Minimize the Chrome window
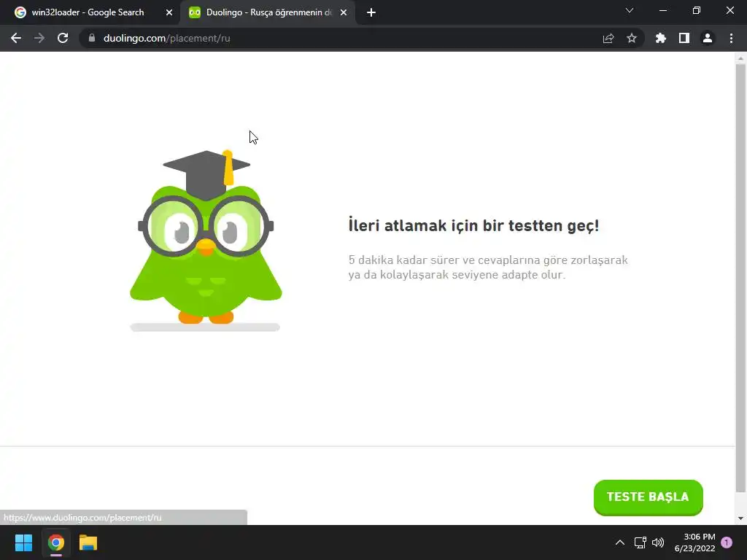The height and width of the screenshot is (560, 747). click(x=662, y=10)
